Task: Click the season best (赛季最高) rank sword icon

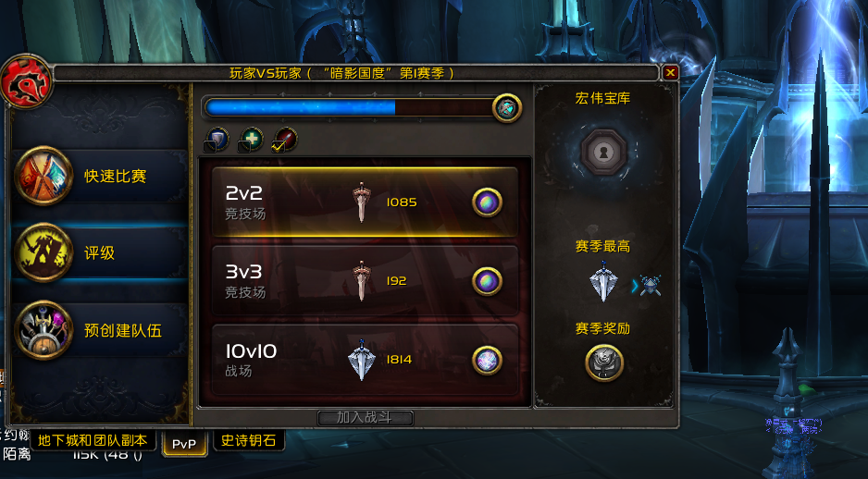Action: (x=602, y=281)
